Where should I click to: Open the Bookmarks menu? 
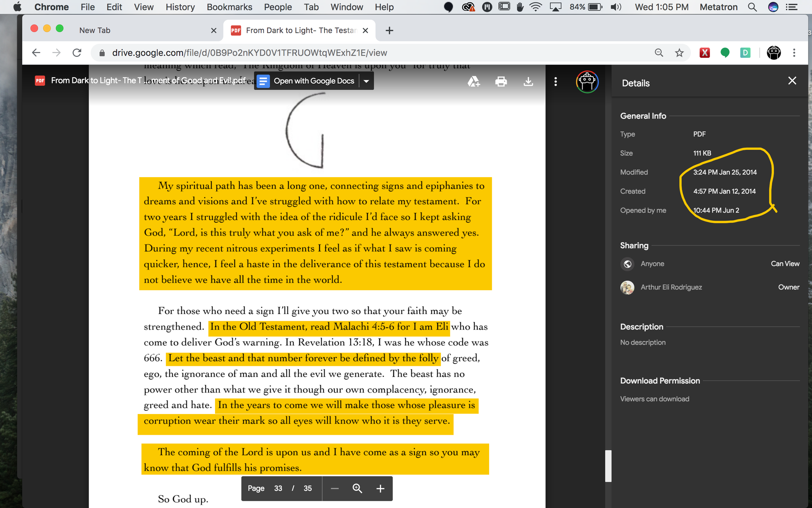pyautogui.click(x=229, y=7)
